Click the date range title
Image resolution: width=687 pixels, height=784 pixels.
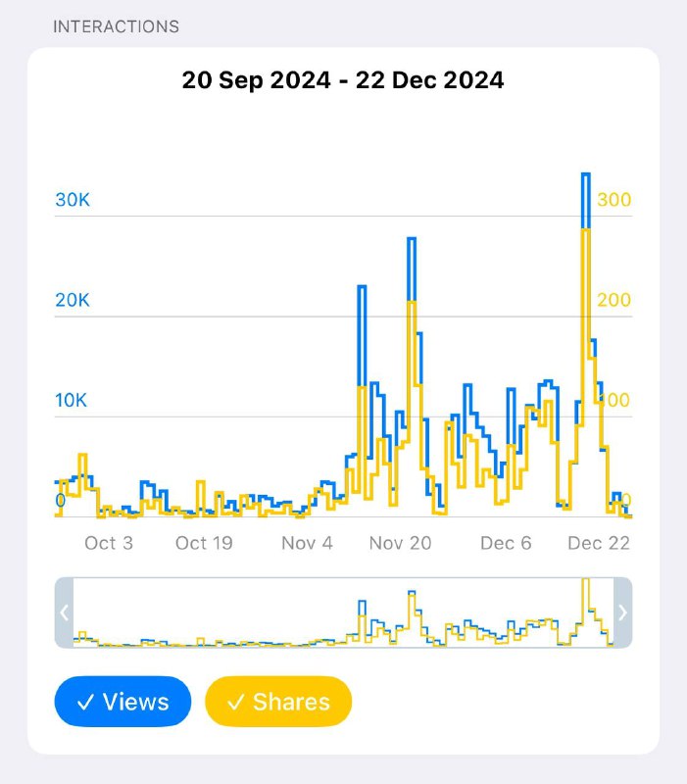[343, 80]
